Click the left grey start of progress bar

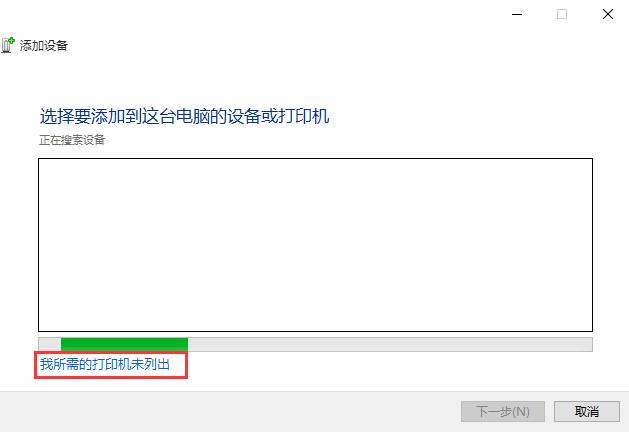tap(50, 344)
